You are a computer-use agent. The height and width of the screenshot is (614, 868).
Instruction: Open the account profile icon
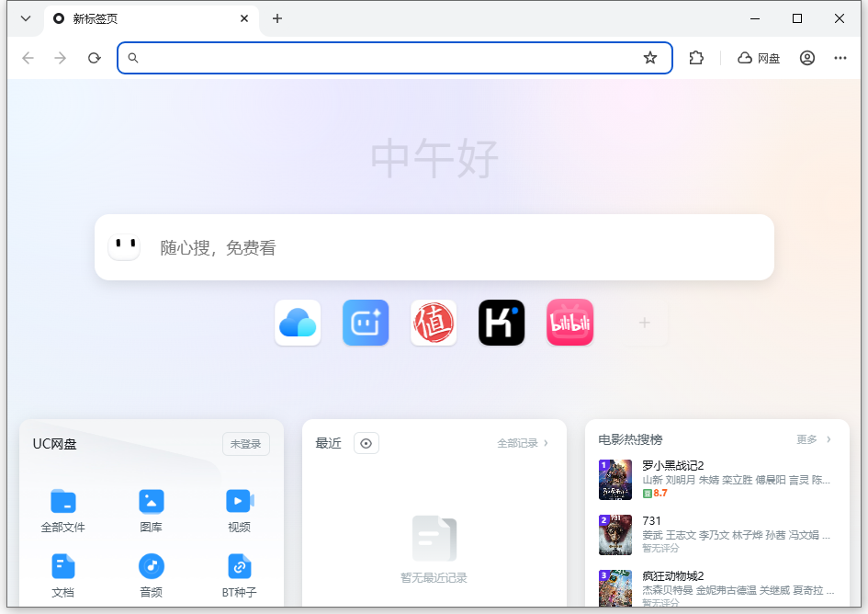[x=806, y=57]
